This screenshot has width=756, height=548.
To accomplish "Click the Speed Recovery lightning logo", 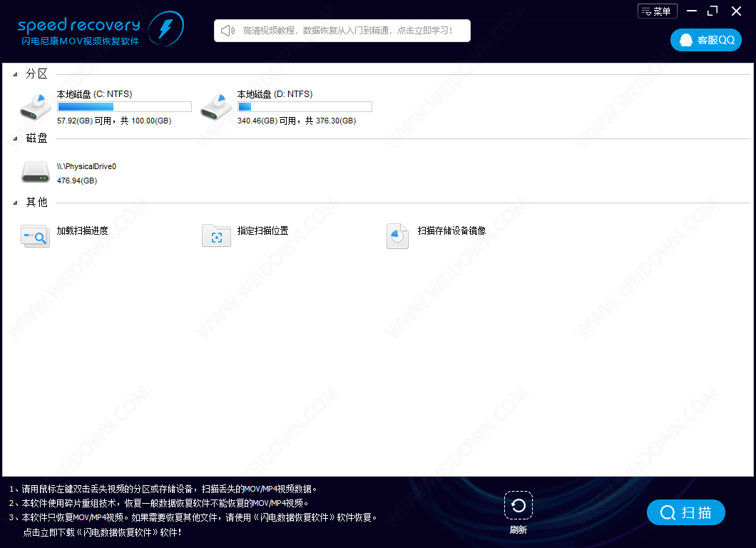I will pos(165,29).
